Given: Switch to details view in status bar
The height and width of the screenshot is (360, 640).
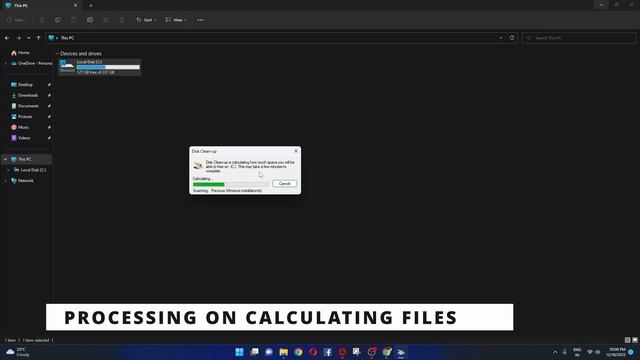Looking at the screenshot, I should (627, 340).
